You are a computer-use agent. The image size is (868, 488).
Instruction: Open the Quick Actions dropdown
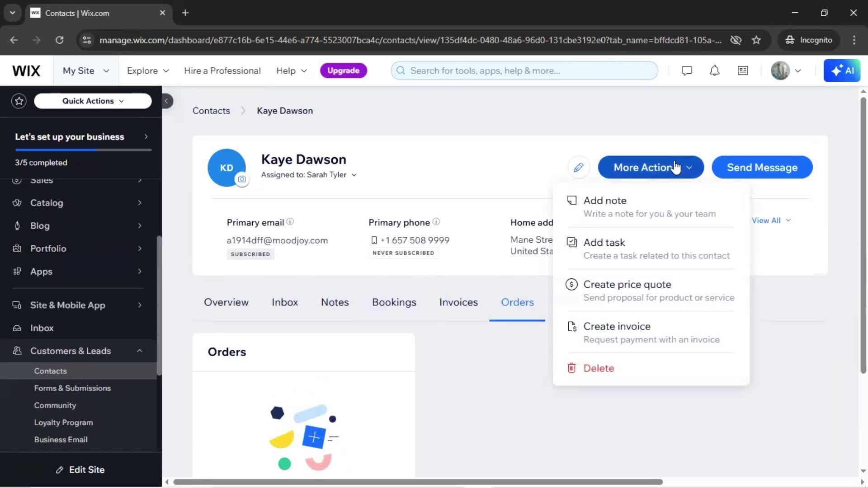93,101
